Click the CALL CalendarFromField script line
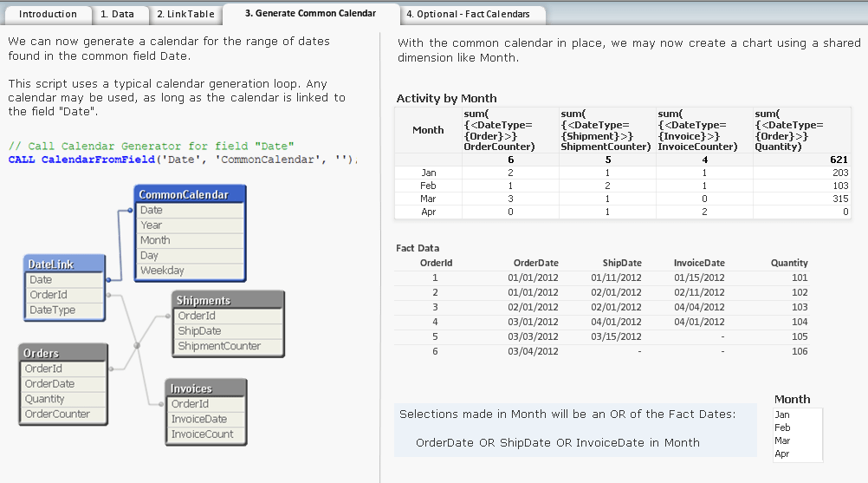The width and height of the screenshot is (868, 483). point(183,160)
